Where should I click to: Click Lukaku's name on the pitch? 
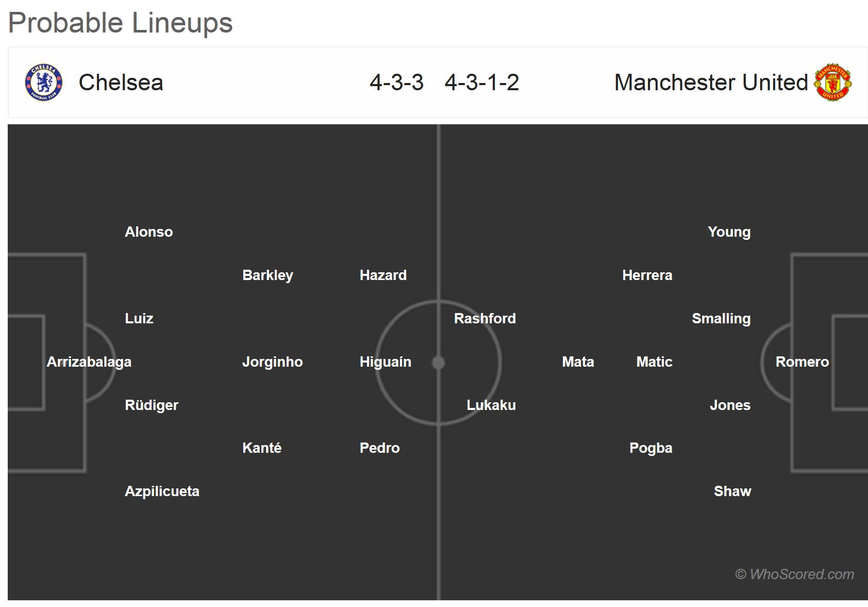(491, 405)
